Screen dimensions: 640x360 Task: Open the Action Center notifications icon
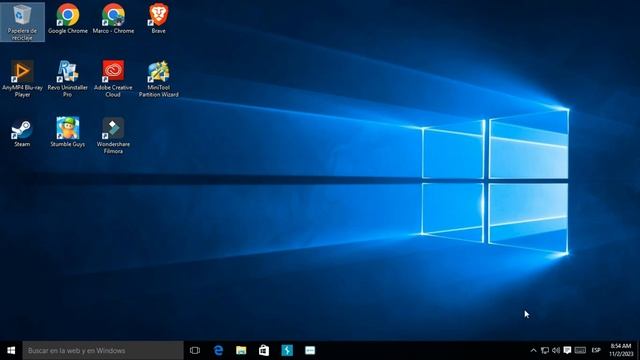coord(567,350)
